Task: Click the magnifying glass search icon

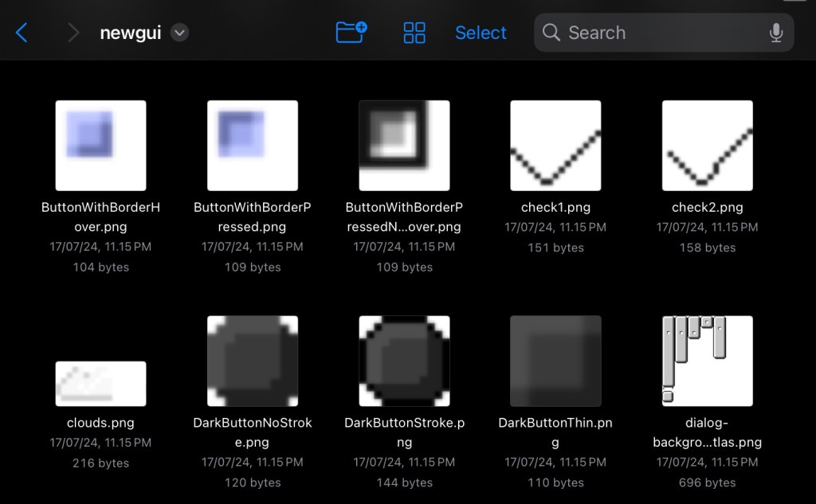Action: 551,33
